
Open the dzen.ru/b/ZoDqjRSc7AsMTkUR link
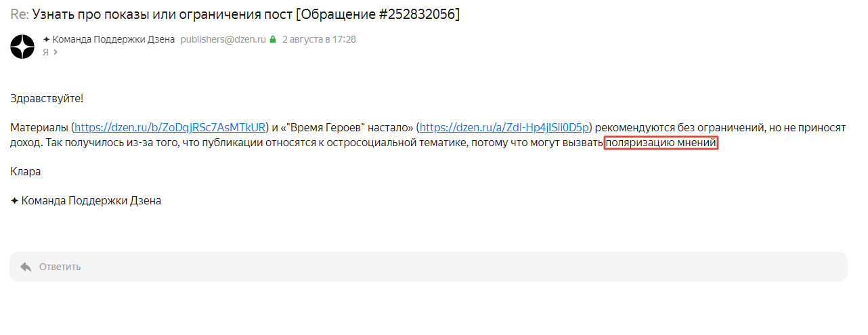click(169, 127)
